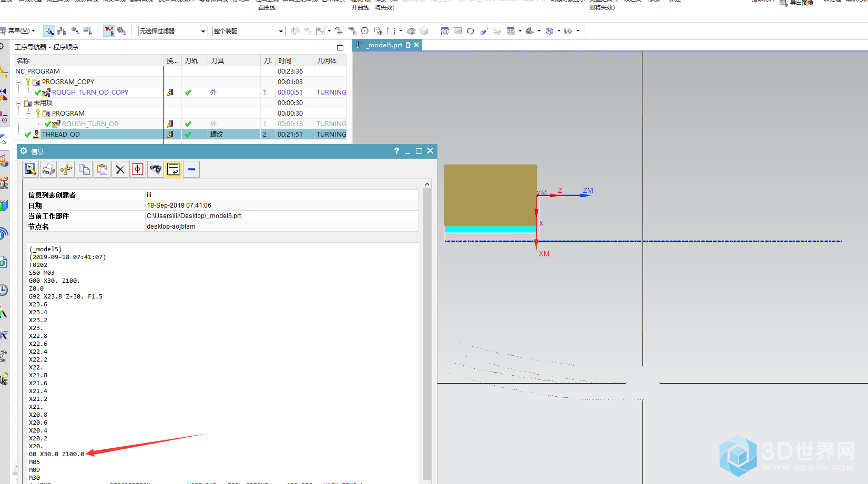This screenshot has height=484, width=868.
Task: Click the 名称 column header
Action: [x=88, y=61]
